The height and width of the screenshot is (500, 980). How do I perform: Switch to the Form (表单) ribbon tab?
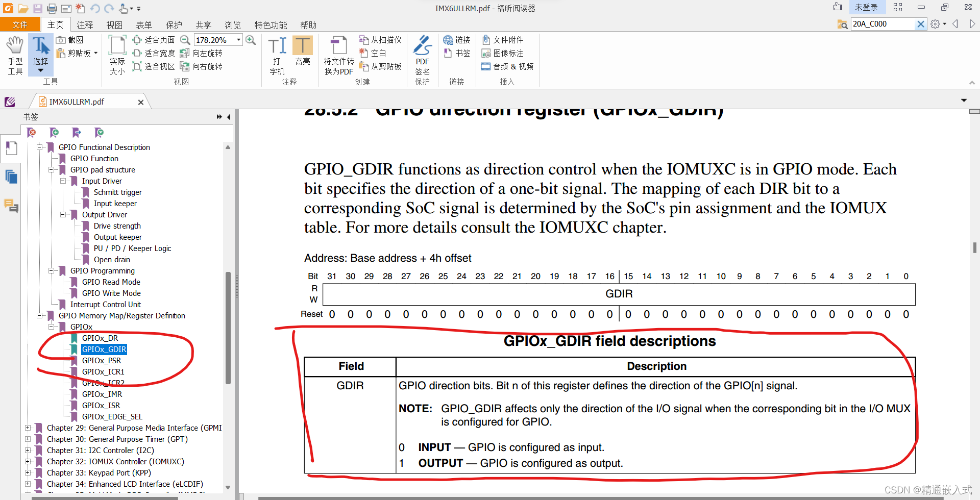click(x=144, y=24)
